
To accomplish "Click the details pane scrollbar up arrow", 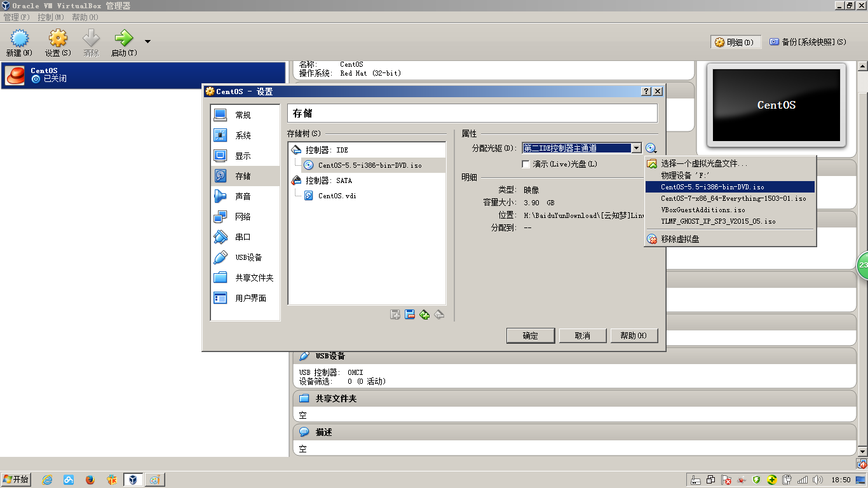I will point(862,65).
